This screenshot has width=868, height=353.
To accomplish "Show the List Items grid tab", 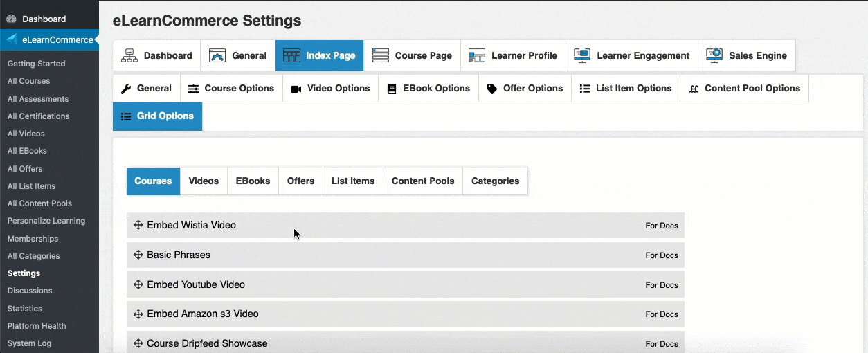I will pyautogui.click(x=353, y=181).
